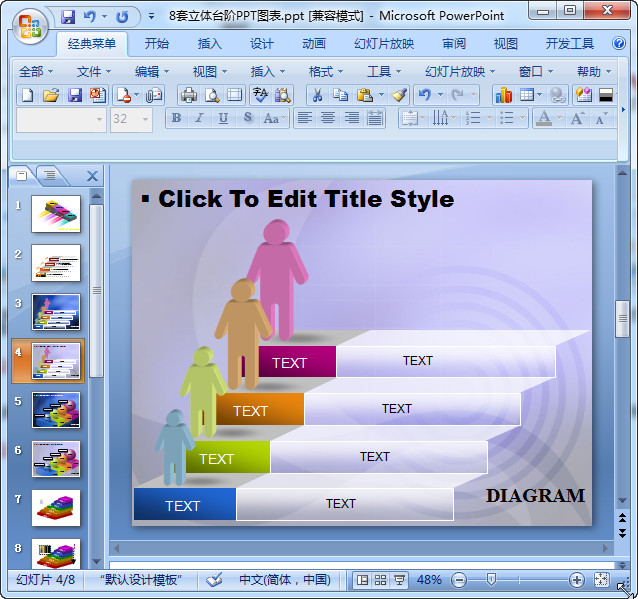Switch to slide sorter view
Image resolution: width=638 pixels, height=599 pixels.
(x=381, y=580)
